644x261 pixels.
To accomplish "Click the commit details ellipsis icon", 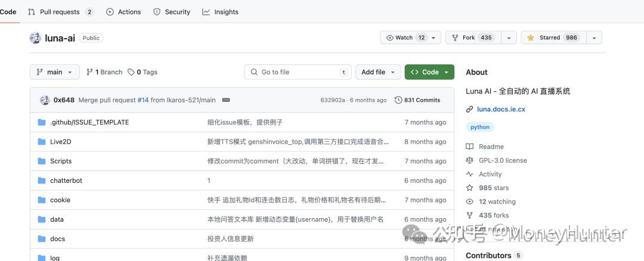I will point(226,100).
